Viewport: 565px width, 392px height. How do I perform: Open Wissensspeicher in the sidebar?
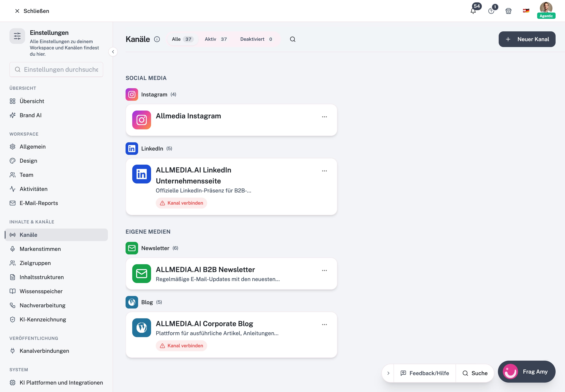tap(56, 291)
